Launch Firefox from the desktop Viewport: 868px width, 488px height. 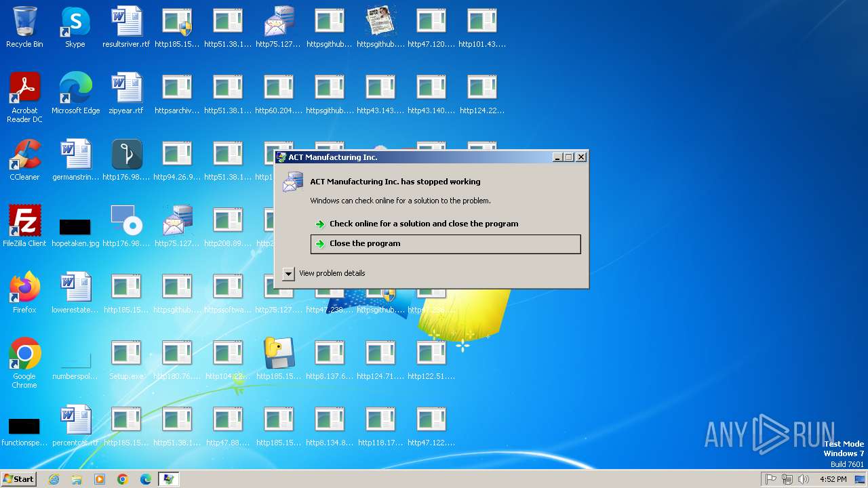click(24, 293)
